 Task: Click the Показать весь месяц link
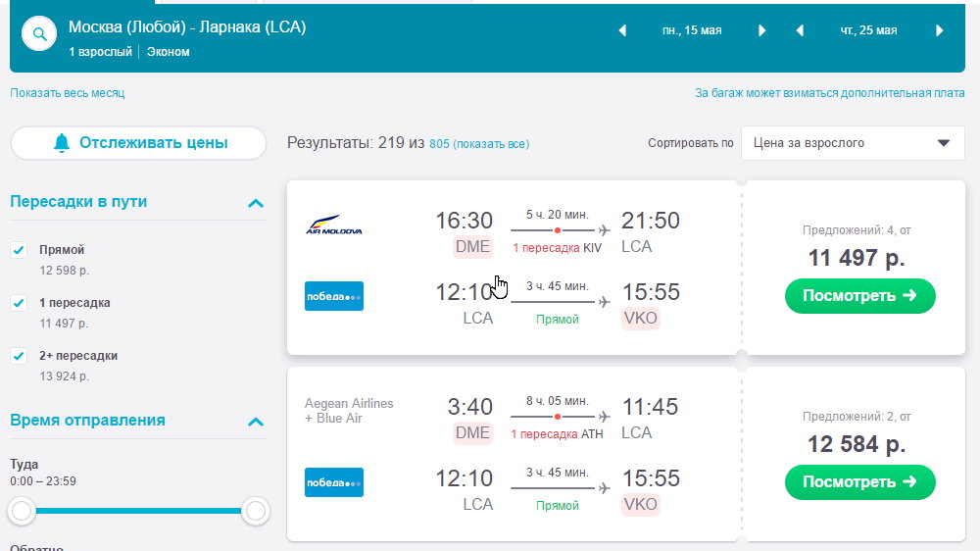[68, 93]
